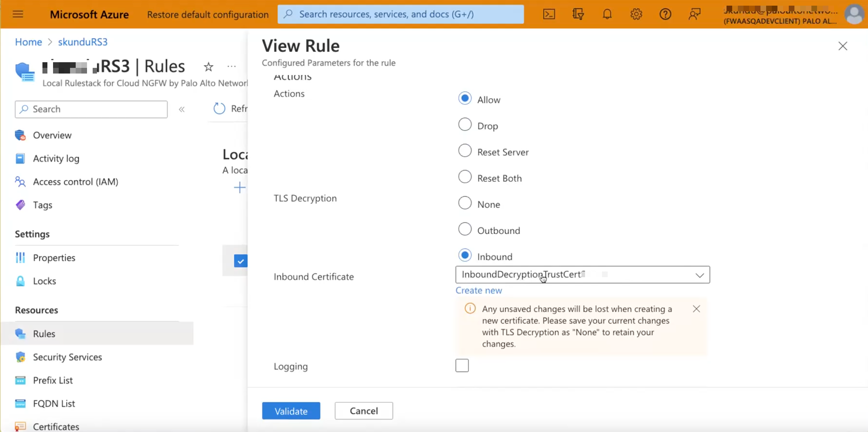Open Security Services in sidebar
The width and height of the screenshot is (868, 432).
click(67, 357)
